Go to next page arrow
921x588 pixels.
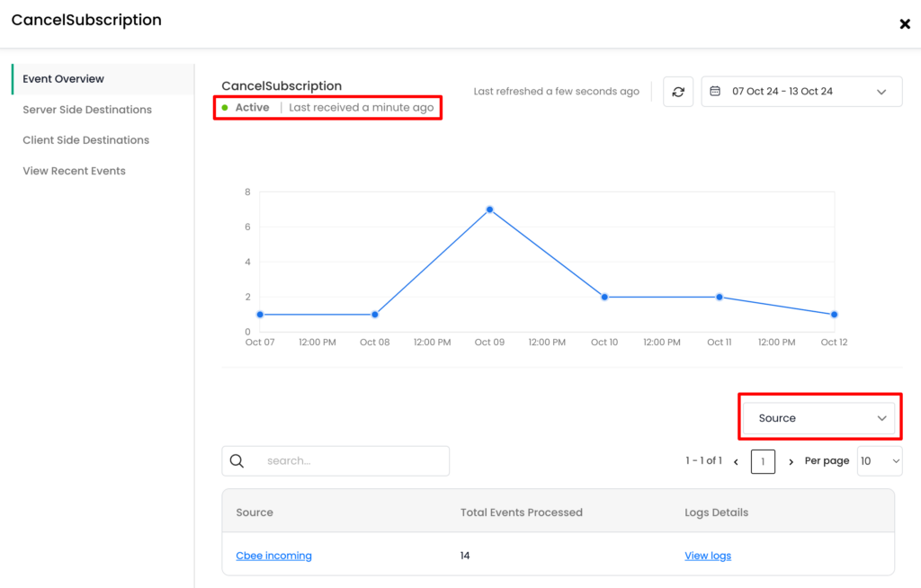click(x=791, y=462)
